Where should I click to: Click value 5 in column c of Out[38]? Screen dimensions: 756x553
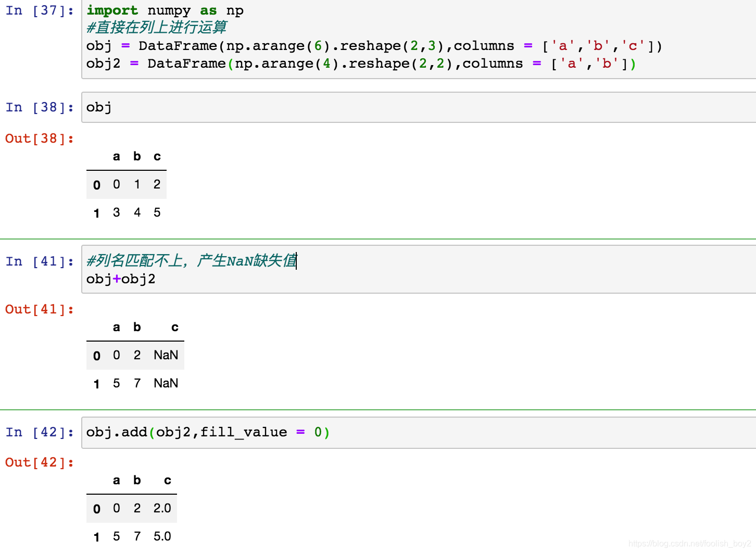157,212
